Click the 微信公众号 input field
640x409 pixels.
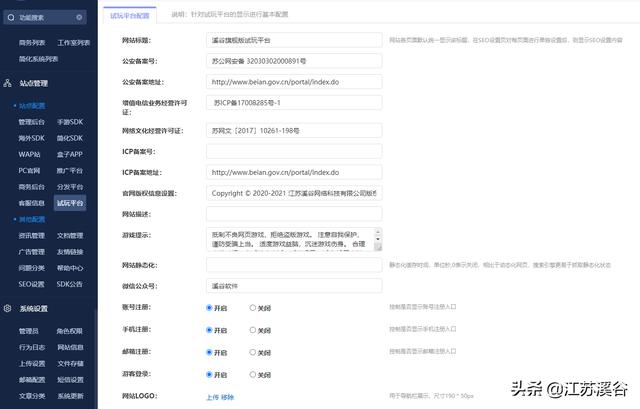(293, 286)
